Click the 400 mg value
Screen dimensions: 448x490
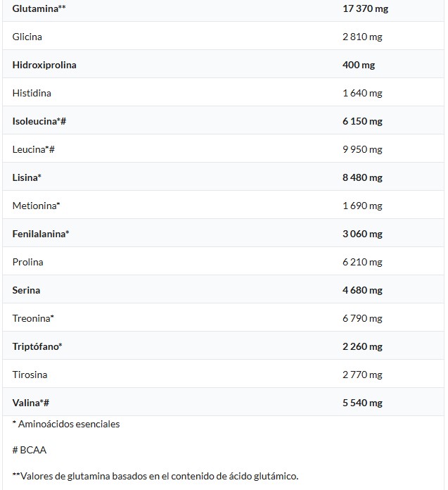pos(359,65)
